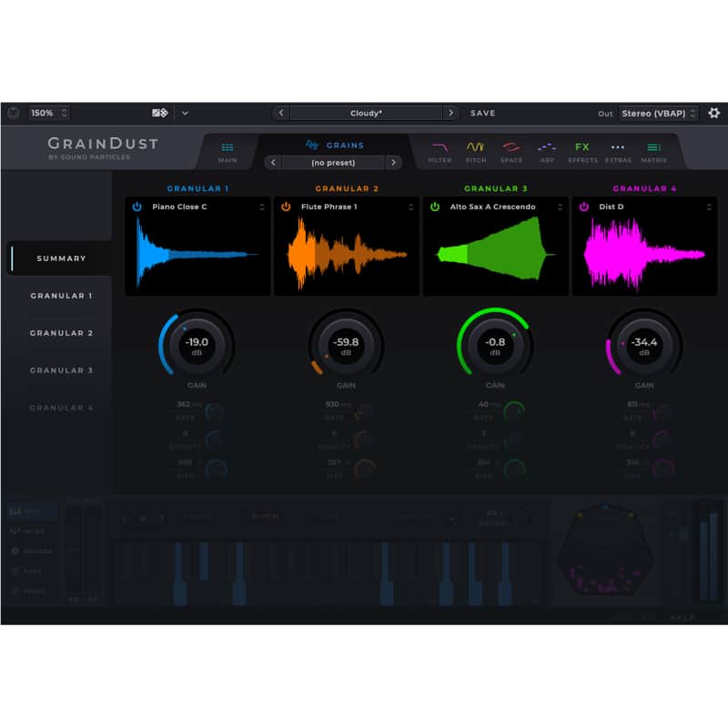Screen dimensions: 728x728
Task: Click the Flute Phrase 1 waveform
Action: [347, 254]
